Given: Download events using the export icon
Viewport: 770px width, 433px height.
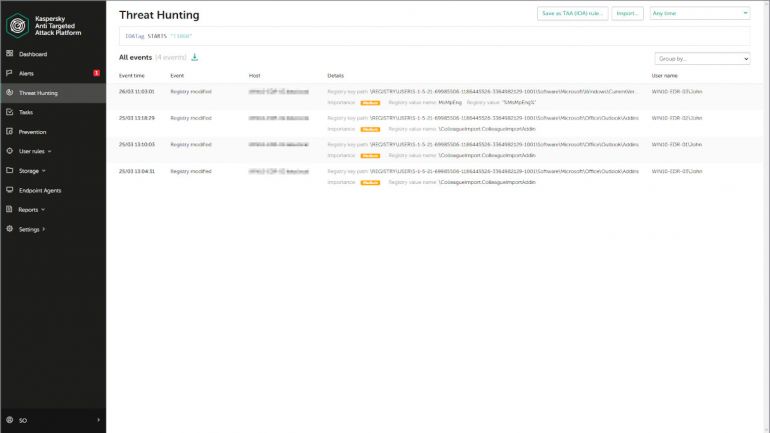Looking at the screenshot, I should 195,58.
